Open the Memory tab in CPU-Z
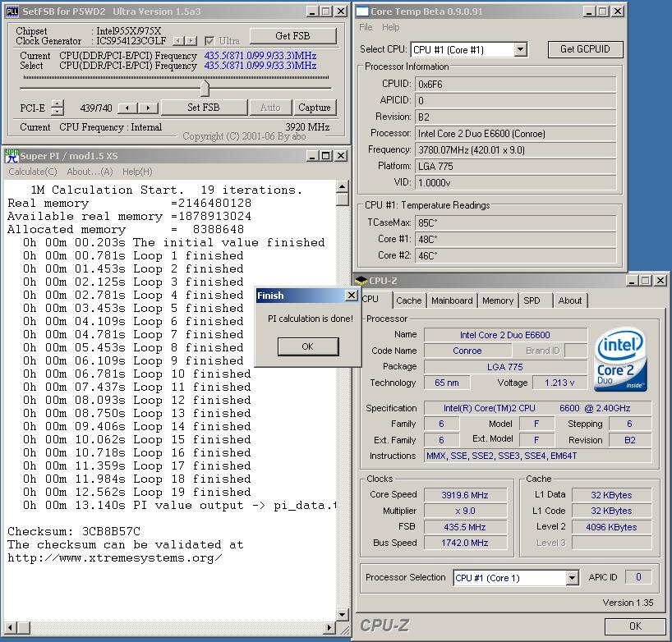Viewport: 672px width, 642px height. [498, 300]
